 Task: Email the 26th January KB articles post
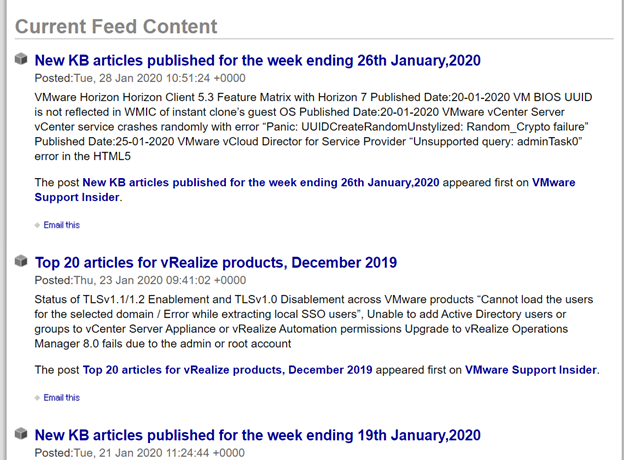(62, 225)
